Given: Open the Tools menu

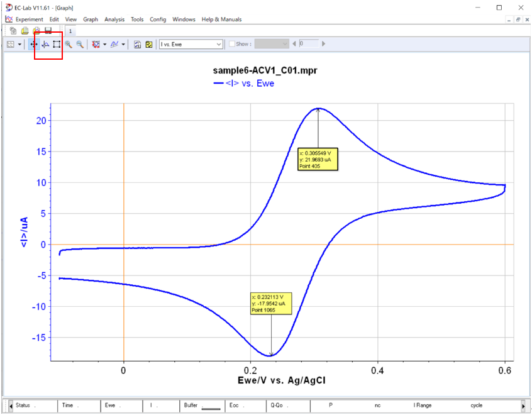Looking at the screenshot, I should (x=137, y=19).
